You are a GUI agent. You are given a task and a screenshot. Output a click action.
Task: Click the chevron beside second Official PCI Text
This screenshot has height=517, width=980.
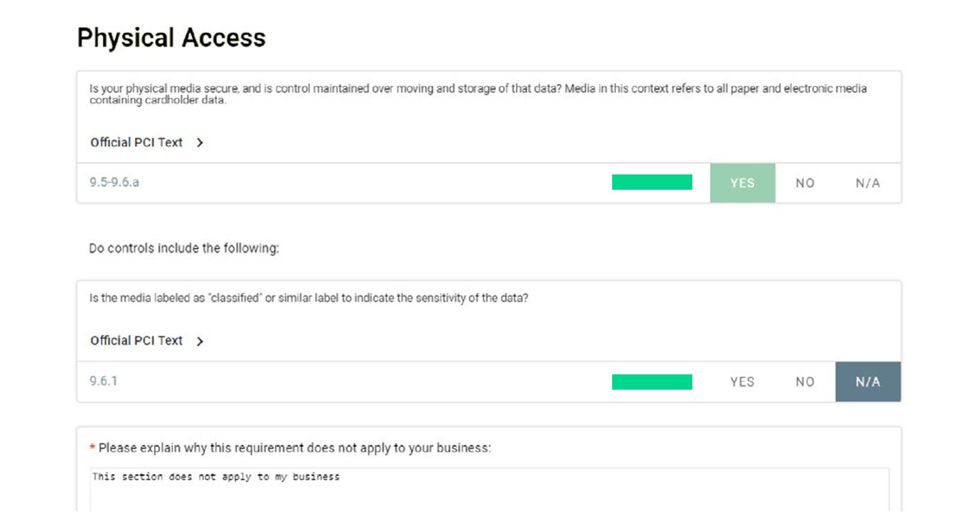200,341
